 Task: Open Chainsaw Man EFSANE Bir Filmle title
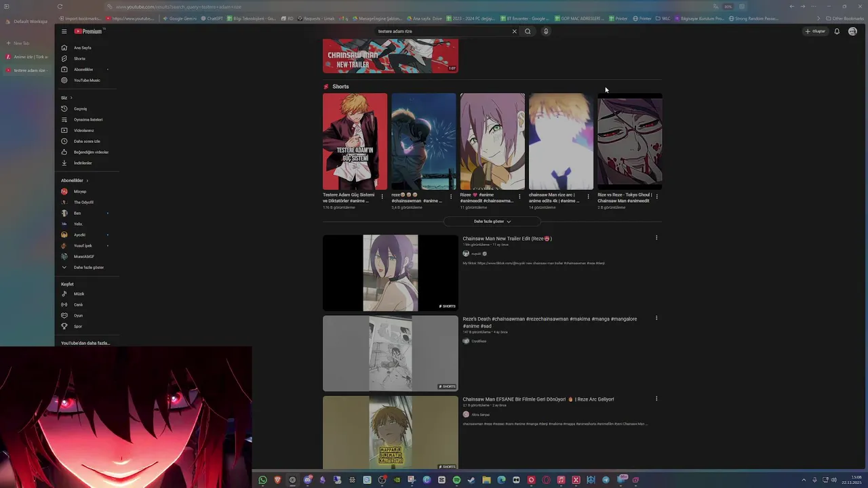pos(538,399)
